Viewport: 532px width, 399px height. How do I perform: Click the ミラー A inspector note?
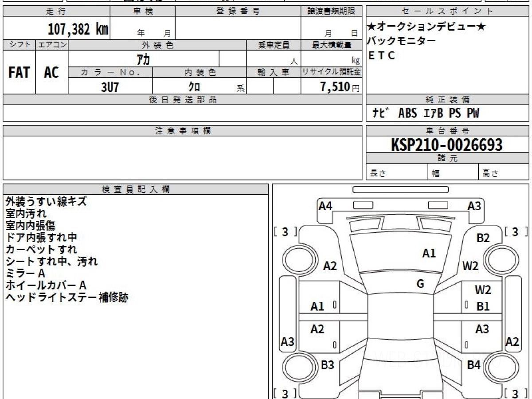tap(25, 273)
